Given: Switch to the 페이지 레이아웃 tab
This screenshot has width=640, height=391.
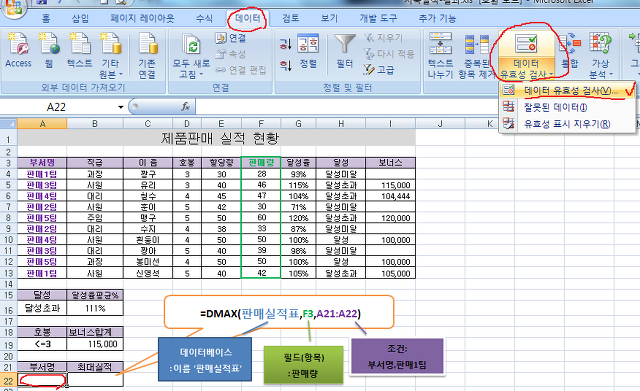Looking at the screenshot, I should click(x=142, y=18).
